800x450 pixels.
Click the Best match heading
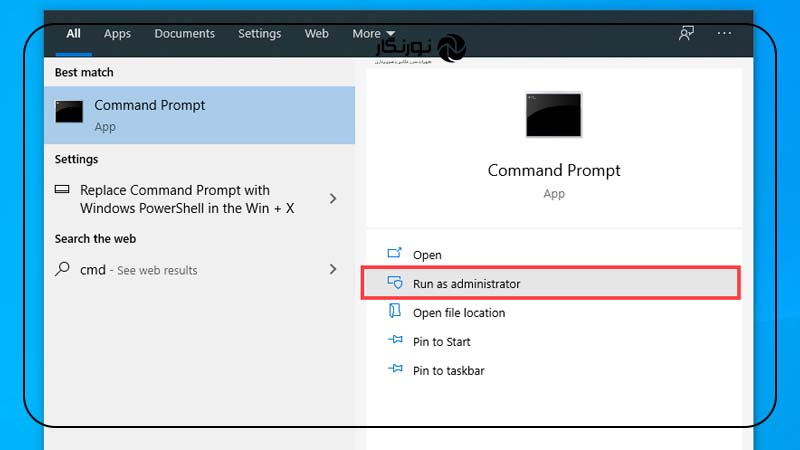click(84, 72)
